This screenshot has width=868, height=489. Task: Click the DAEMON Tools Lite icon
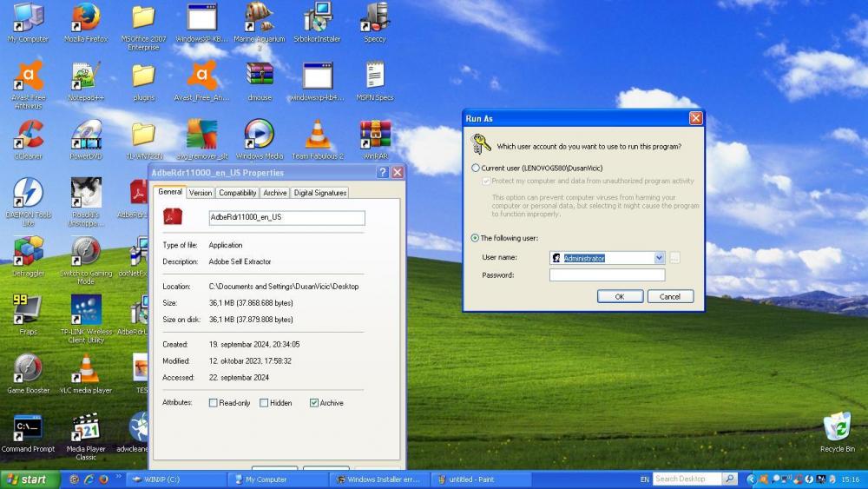click(x=28, y=194)
